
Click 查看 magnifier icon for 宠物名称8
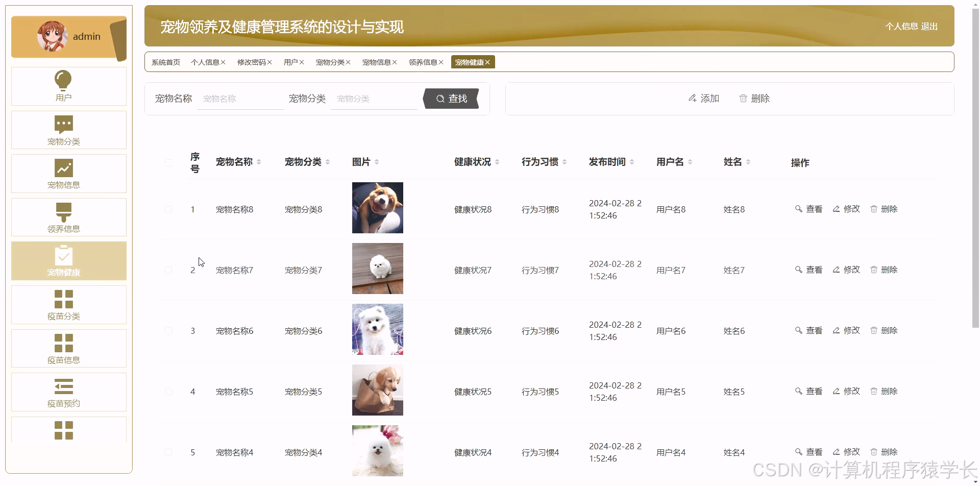(799, 209)
